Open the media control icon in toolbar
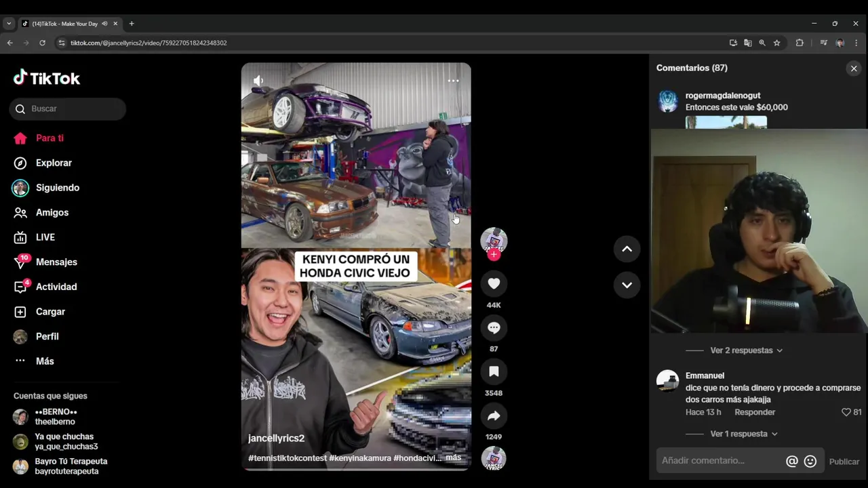868x488 pixels. 823,43
